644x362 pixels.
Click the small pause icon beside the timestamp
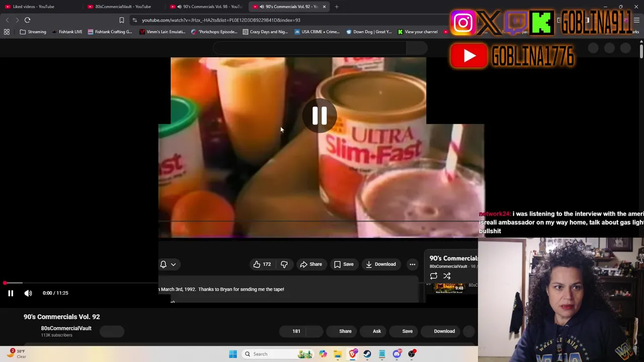click(x=11, y=293)
